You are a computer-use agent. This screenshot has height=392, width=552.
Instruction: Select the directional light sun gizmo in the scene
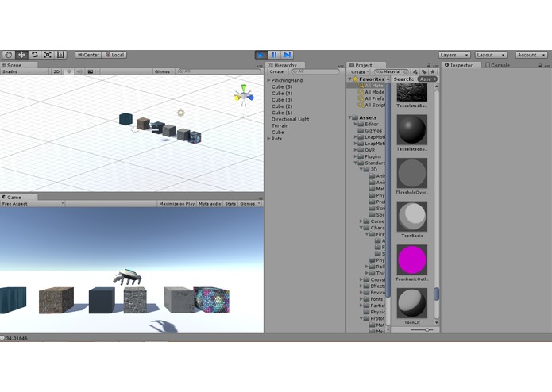(181, 113)
